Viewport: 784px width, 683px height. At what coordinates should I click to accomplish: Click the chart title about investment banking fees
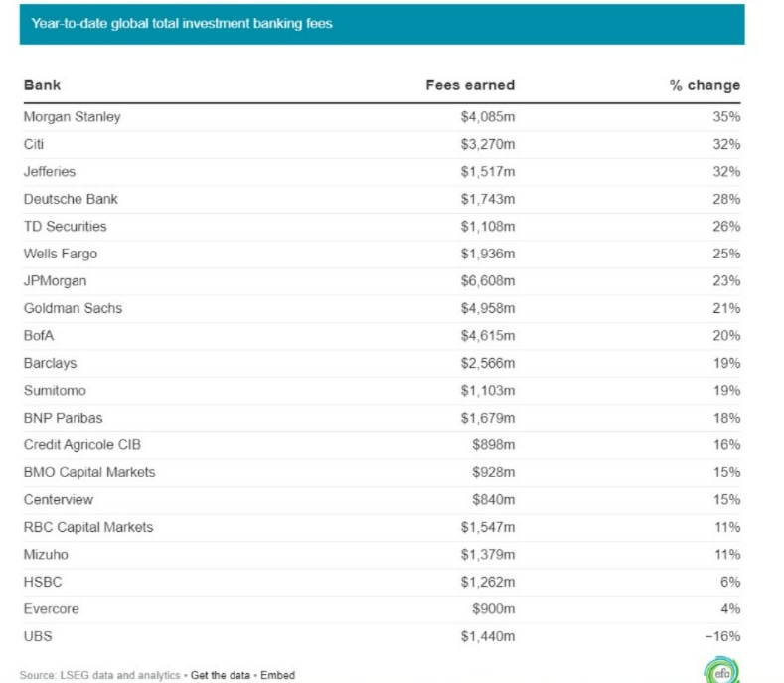pyautogui.click(x=182, y=24)
